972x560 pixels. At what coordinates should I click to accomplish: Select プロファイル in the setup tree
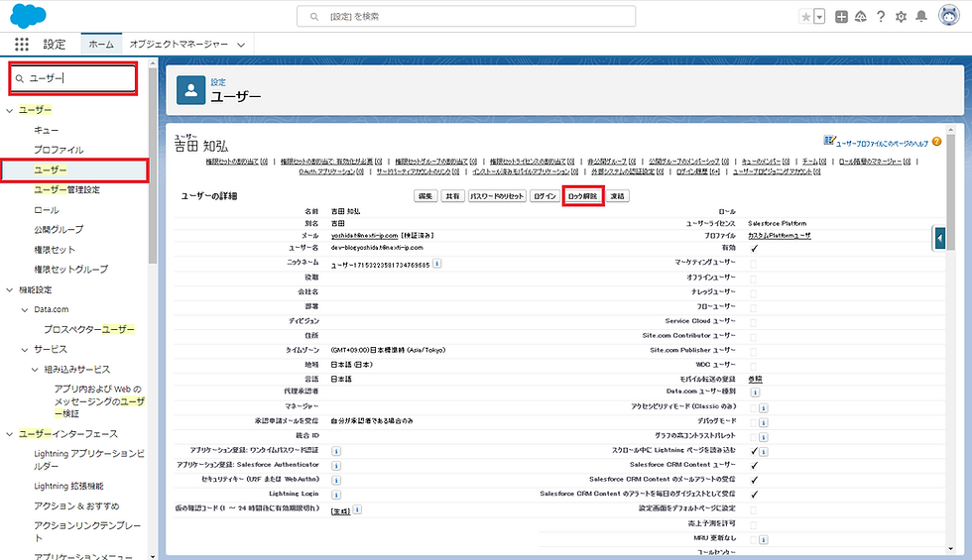pos(59,150)
